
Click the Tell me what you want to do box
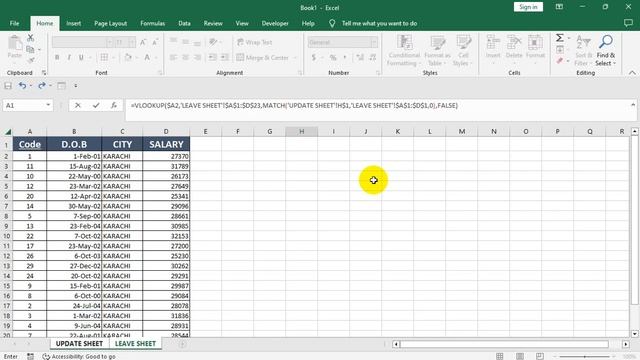pyautogui.click(x=379, y=24)
